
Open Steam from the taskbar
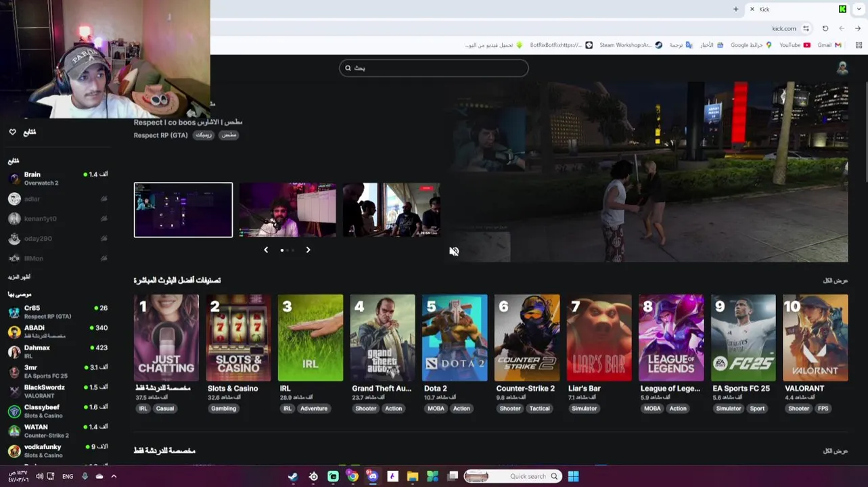pyautogui.click(x=293, y=476)
